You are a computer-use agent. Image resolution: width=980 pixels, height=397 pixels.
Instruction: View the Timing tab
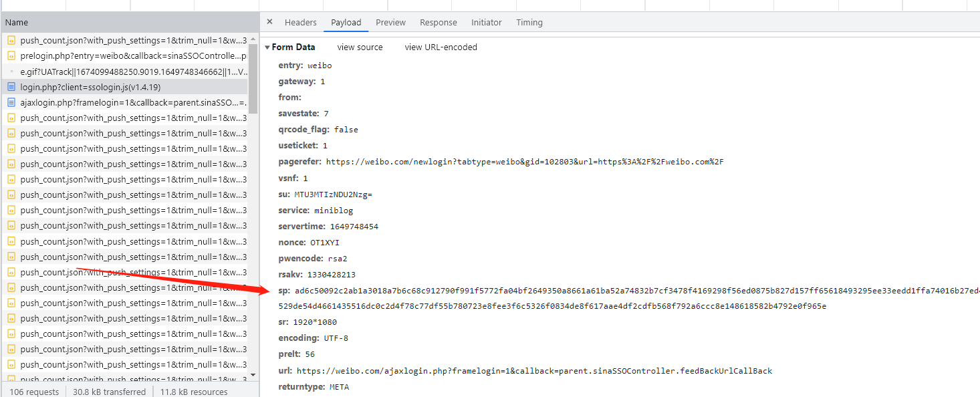click(529, 22)
